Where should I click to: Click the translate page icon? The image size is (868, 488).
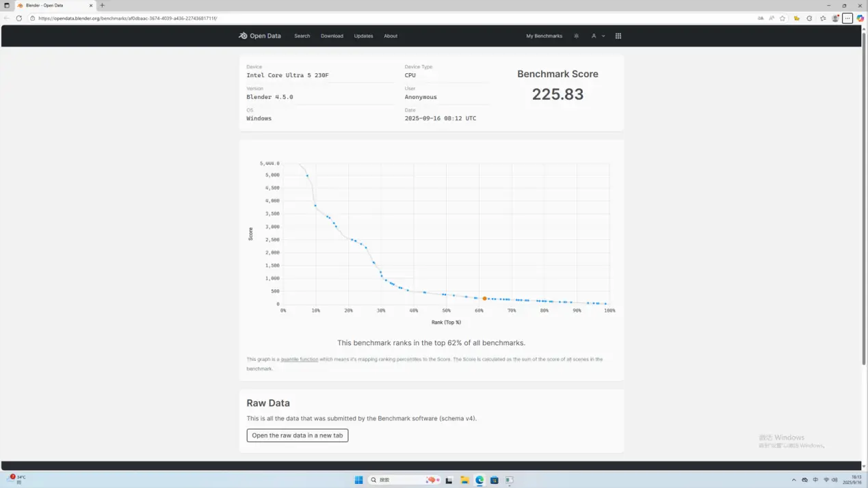[761, 18]
